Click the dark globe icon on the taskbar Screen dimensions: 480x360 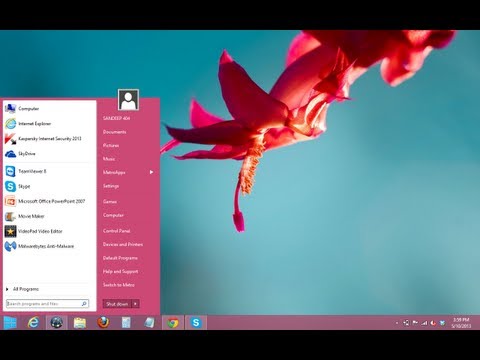click(56, 323)
